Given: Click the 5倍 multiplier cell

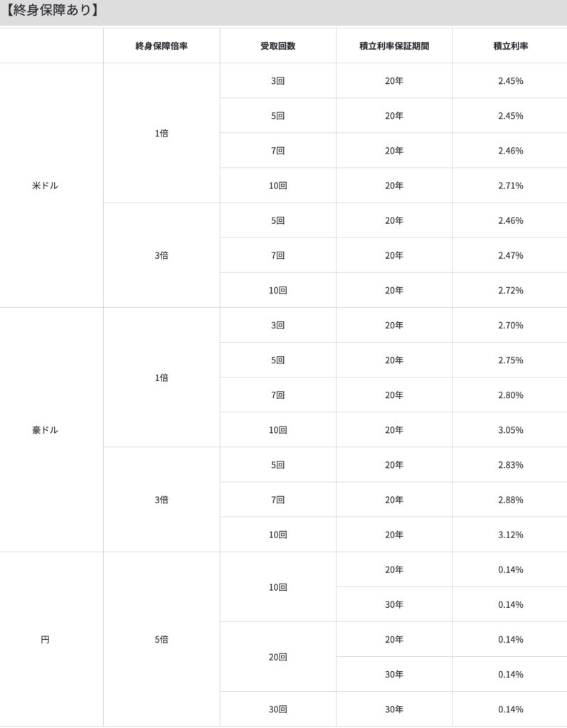Looking at the screenshot, I should coord(161,639).
